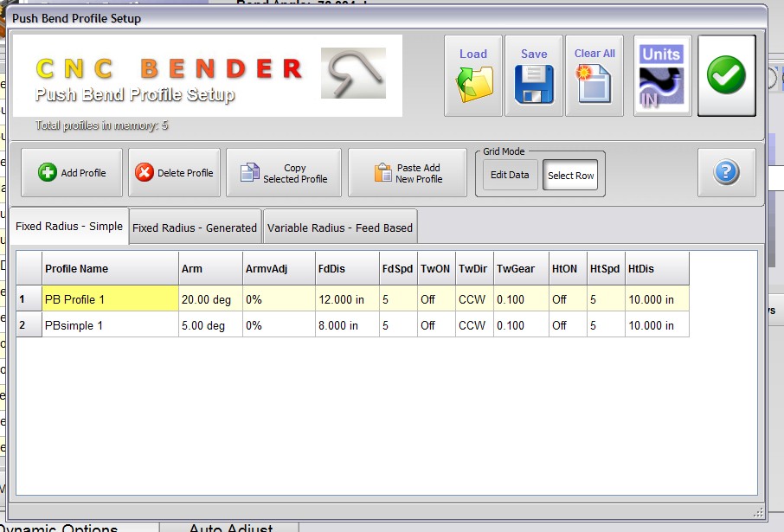
Task: Click the Save floppy disk icon
Action: [x=534, y=76]
